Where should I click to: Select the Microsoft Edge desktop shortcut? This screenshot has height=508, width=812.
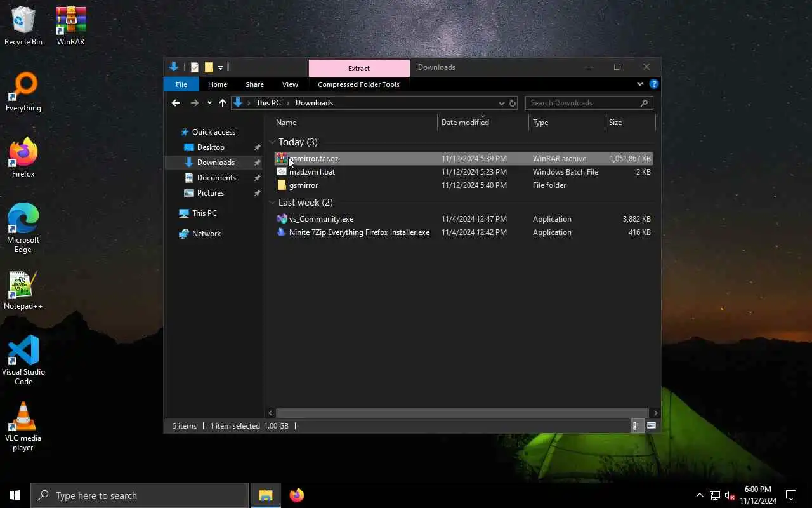click(23, 229)
